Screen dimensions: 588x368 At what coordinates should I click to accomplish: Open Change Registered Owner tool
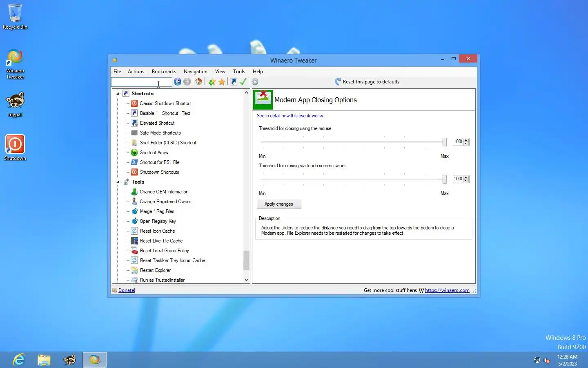click(165, 202)
